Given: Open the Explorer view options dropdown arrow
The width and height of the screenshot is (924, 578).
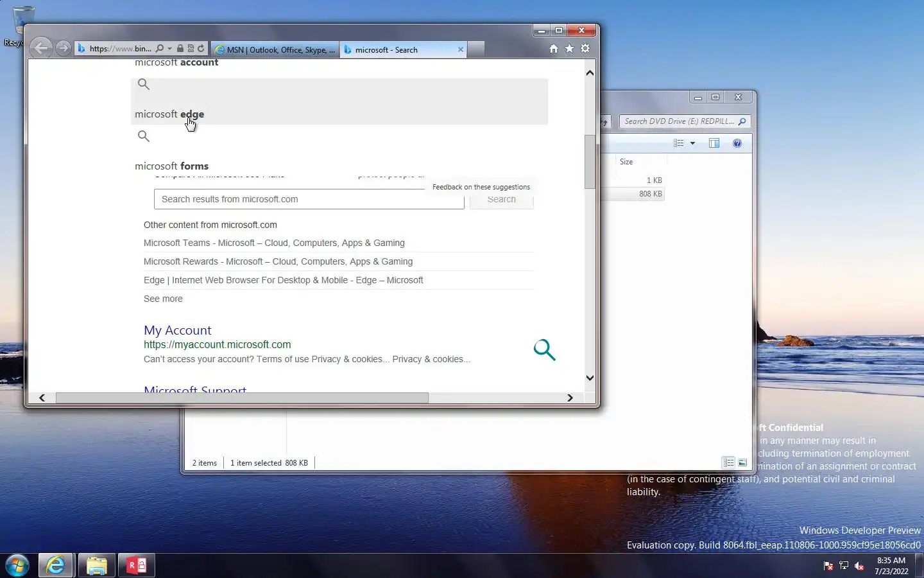Looking at the screenshot, I should [692, 143].
